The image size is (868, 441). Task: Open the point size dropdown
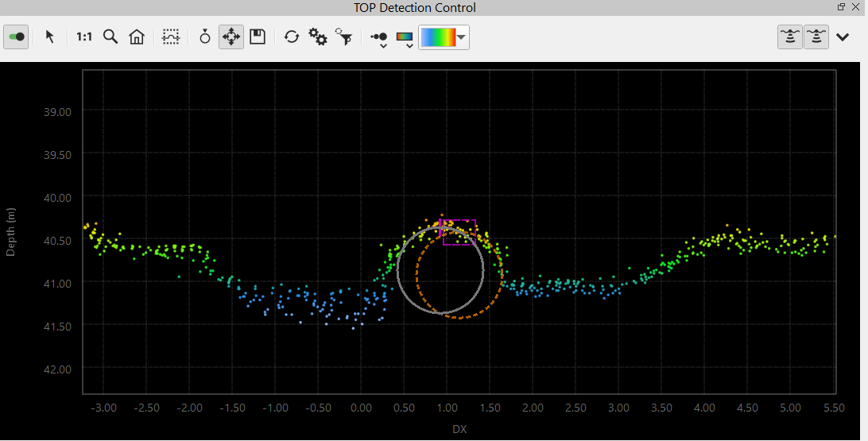[x=380, y=38]
